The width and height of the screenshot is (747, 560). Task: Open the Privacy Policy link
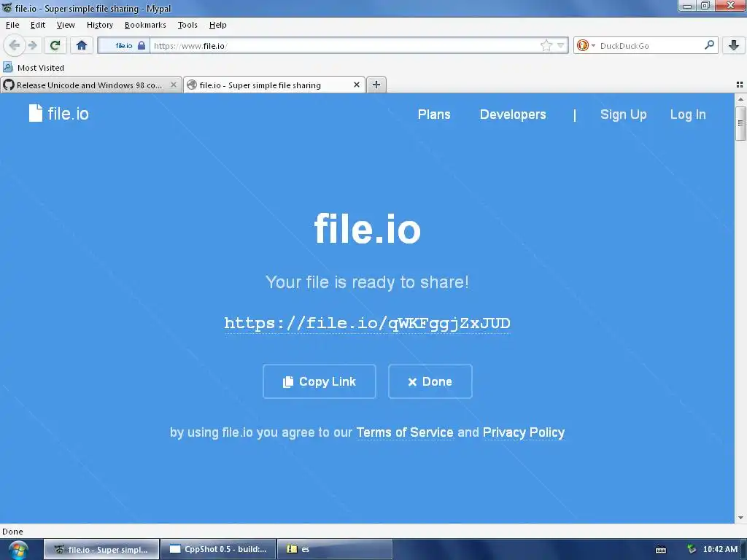click(524, 432)
